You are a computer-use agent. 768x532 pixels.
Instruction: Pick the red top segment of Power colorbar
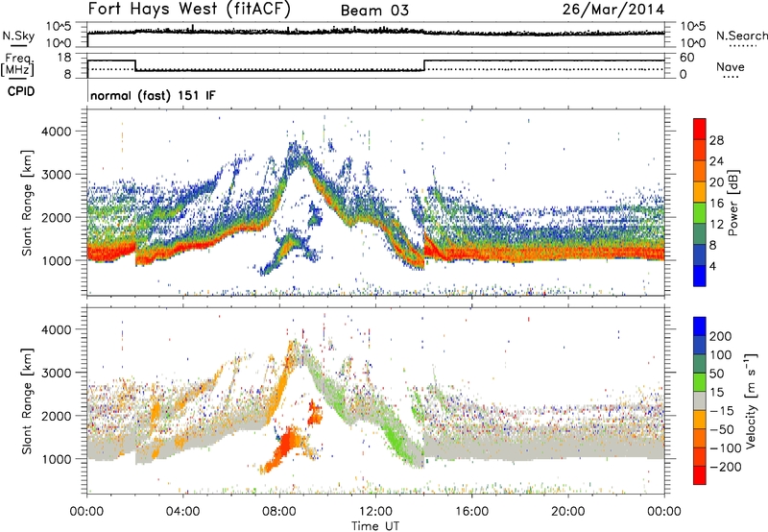(x=700, y=129)
